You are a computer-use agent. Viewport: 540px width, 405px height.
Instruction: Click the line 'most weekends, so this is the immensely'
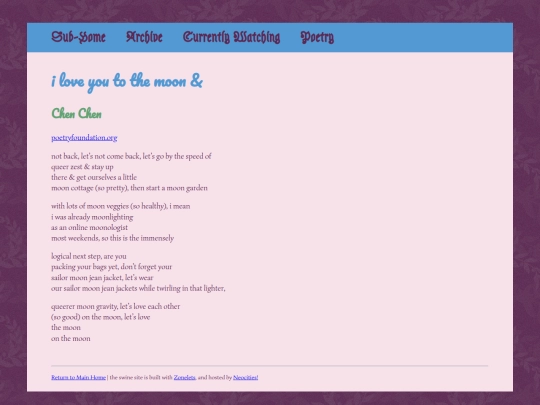tap(113, 238)
